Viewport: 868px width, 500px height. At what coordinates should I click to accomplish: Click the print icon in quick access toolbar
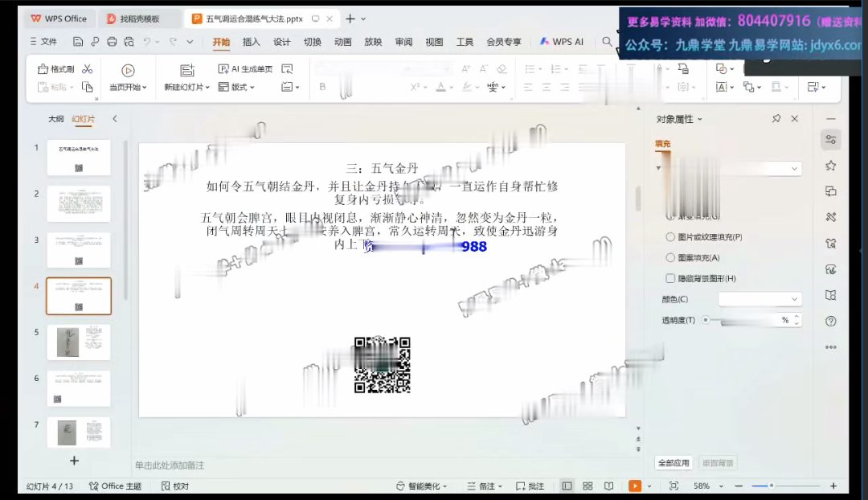(112, 42)
